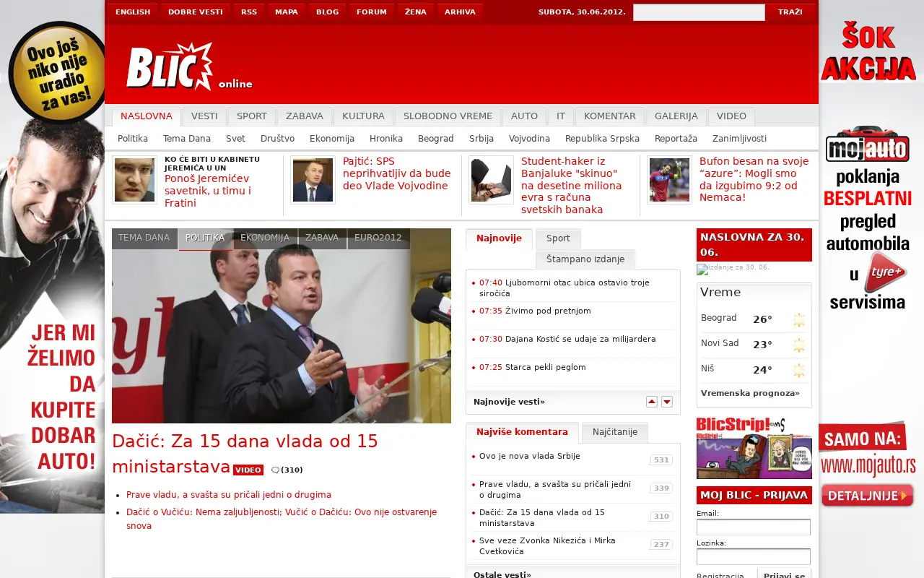The height and width of the screenshot is (578, 924).
Task: Select the GALERIJA main tab
Action: tap(676, 116)
